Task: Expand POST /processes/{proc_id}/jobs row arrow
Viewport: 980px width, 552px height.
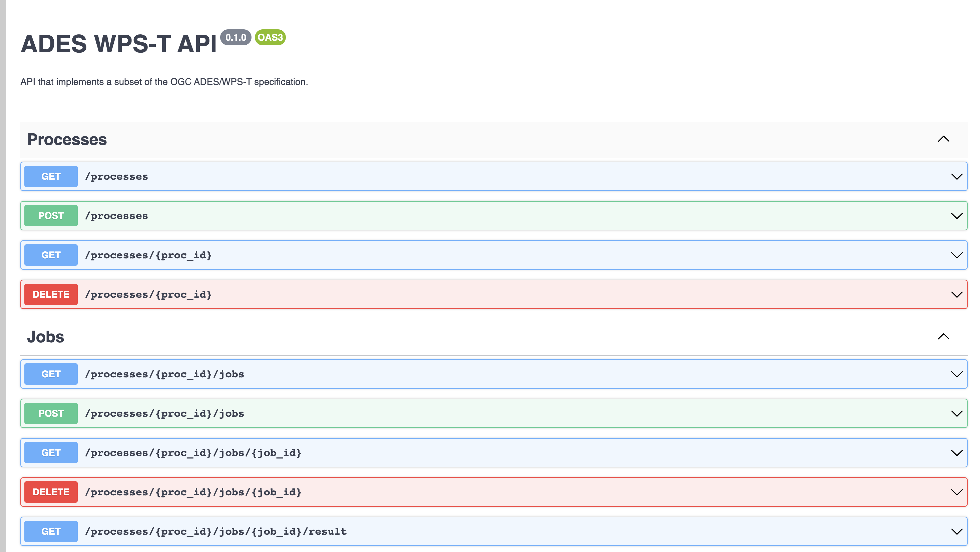Action: pos(956,414)
